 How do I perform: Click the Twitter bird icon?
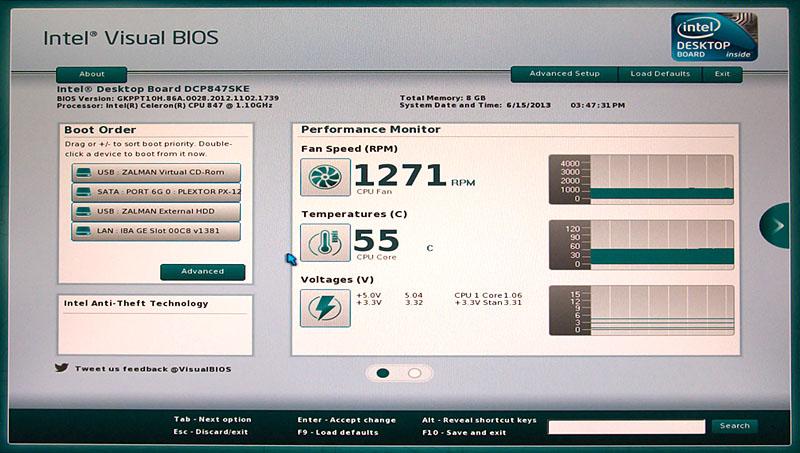62,368
